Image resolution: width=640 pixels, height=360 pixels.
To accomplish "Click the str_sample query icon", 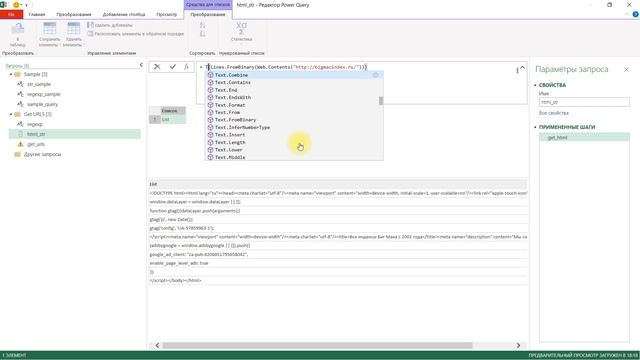I will click(20, 84).
